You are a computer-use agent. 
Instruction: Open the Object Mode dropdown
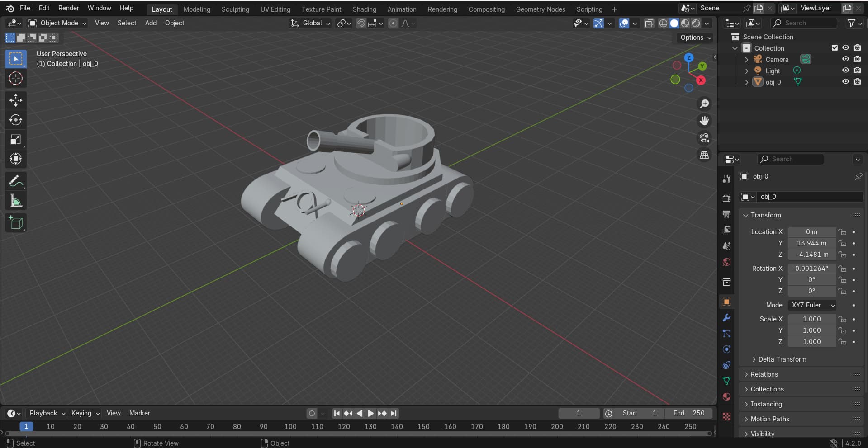pos(57,23)
